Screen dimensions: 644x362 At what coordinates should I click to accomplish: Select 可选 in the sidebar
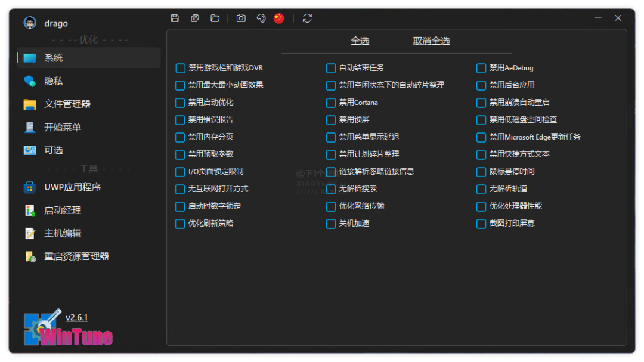coord(89,150)
